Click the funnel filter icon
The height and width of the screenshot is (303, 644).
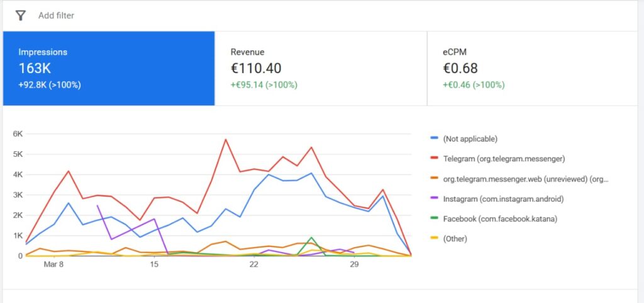[20, 15]
